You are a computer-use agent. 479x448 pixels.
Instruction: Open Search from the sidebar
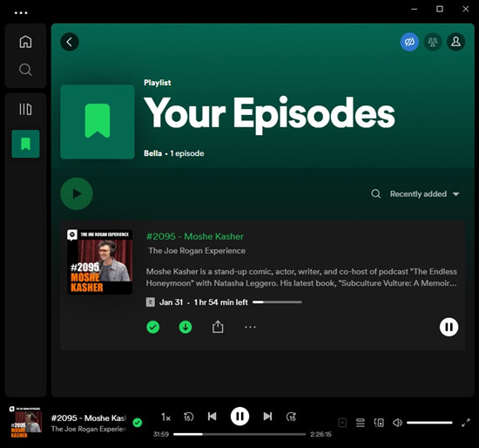coord(25,70)
